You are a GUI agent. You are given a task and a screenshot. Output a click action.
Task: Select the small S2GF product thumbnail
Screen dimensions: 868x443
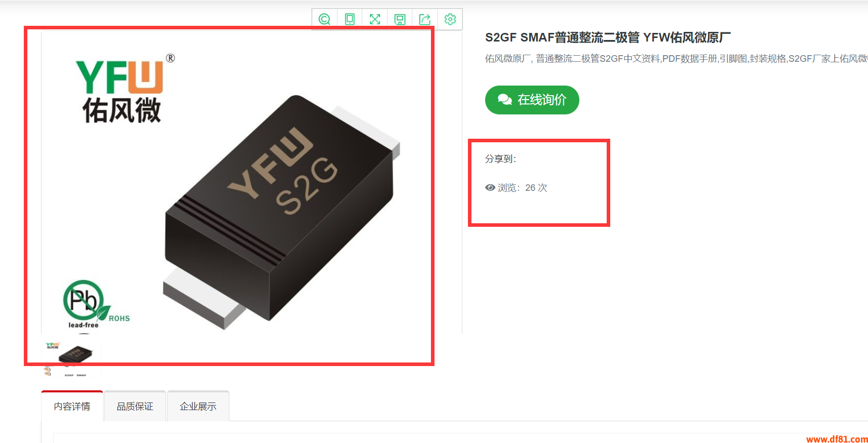71,359
